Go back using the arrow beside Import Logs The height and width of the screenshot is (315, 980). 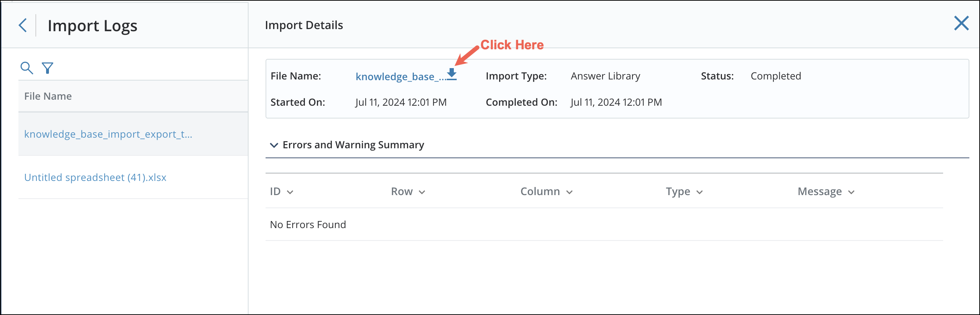pyautogui.click(x=23, y=26)
